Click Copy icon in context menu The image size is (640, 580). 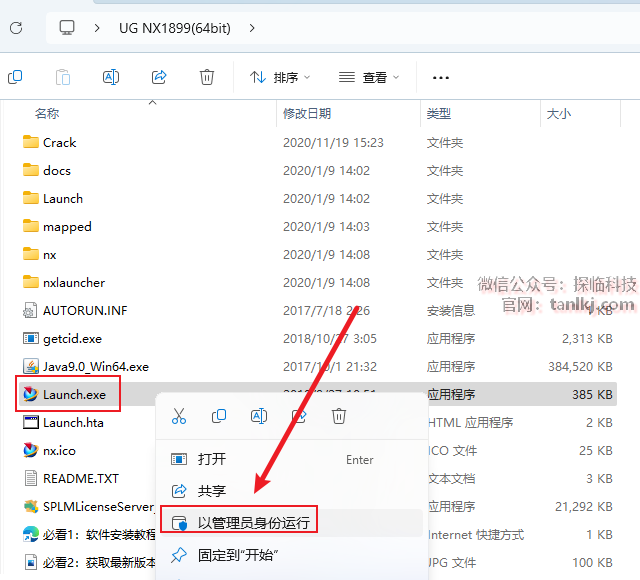point(219,416)
